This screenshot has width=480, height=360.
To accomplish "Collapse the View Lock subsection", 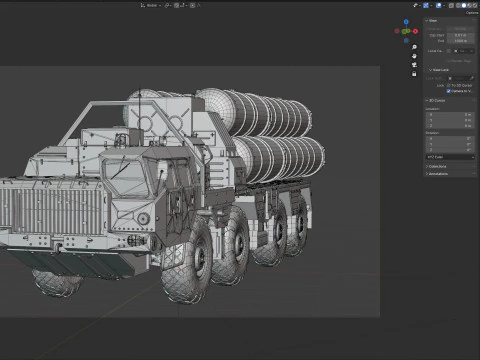I will 439,70.
